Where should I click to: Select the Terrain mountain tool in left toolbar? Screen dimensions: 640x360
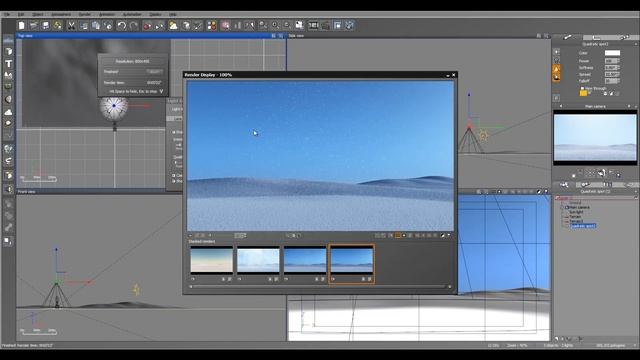(x=8, y=76)
